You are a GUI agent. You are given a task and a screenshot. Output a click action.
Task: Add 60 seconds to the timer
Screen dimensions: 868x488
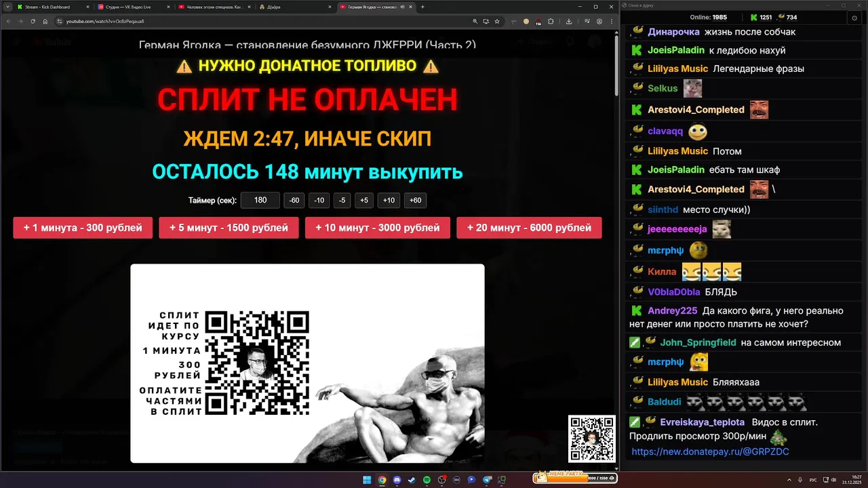415,200
